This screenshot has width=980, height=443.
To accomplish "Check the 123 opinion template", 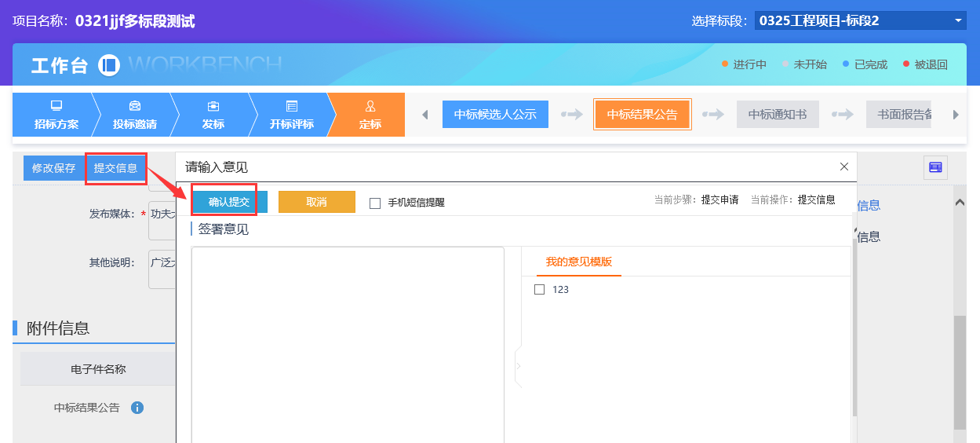I will click(539, 289).
